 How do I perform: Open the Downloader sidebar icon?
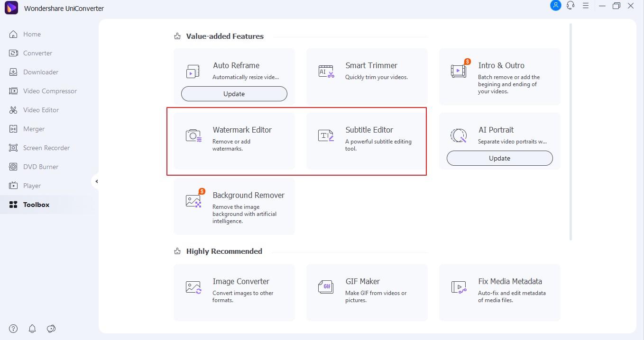13,72
